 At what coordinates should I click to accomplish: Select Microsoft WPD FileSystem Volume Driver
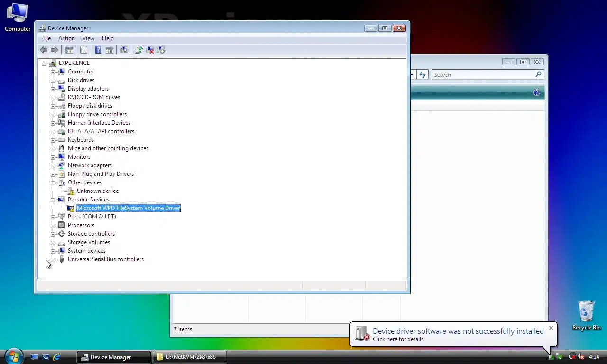[x=128, y=208]
